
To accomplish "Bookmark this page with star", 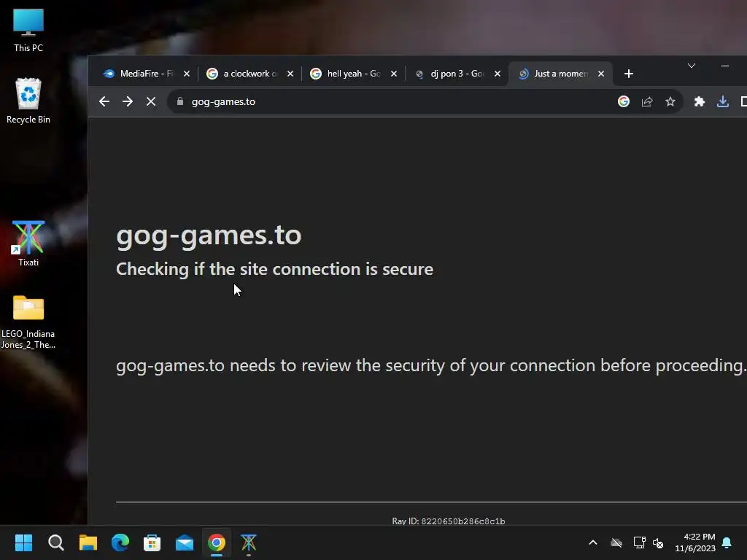I will pyautogui.click(x=670, y=101).
